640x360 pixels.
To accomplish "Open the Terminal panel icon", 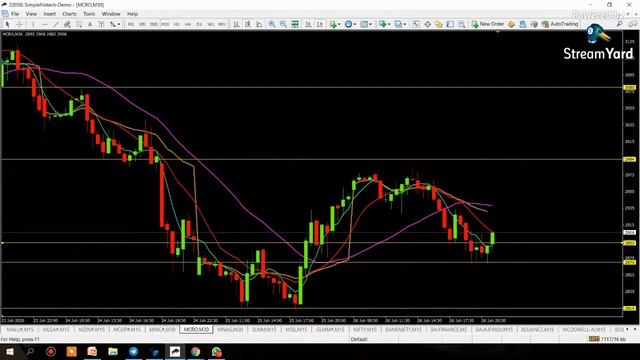I will click(x=450, y=24).
